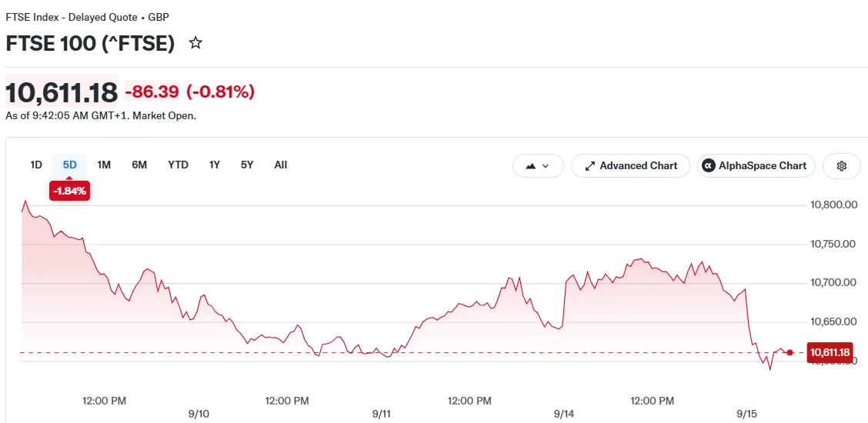
Task: Select the 5D time range tab
Action: (70, 165)
